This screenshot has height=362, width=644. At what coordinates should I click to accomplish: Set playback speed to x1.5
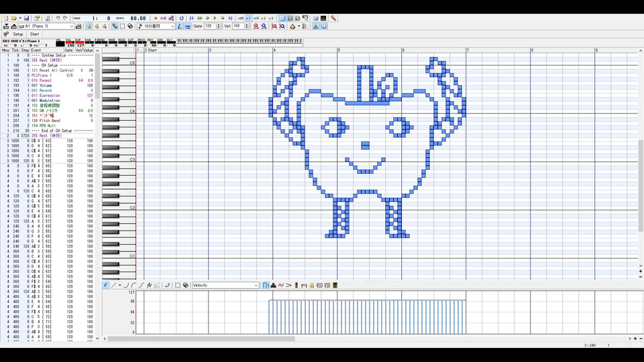pyautogui.click(x=256, y=18)
